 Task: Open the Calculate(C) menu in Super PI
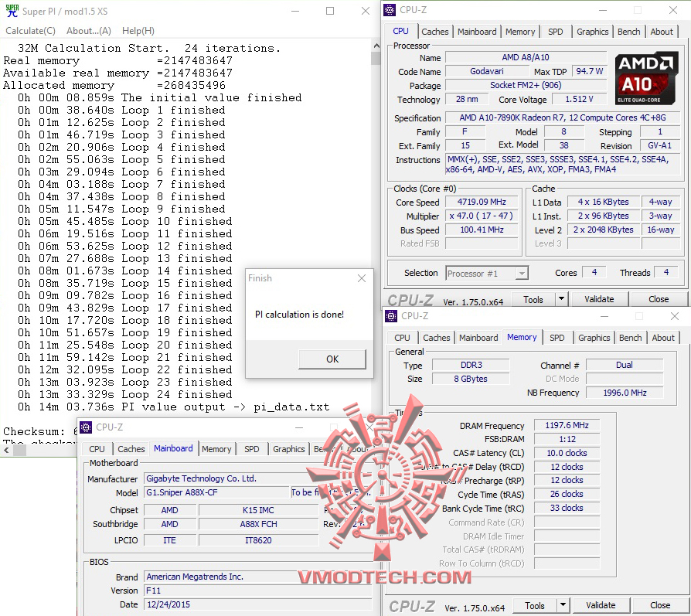pyautogui.click(x=30, y=31)
